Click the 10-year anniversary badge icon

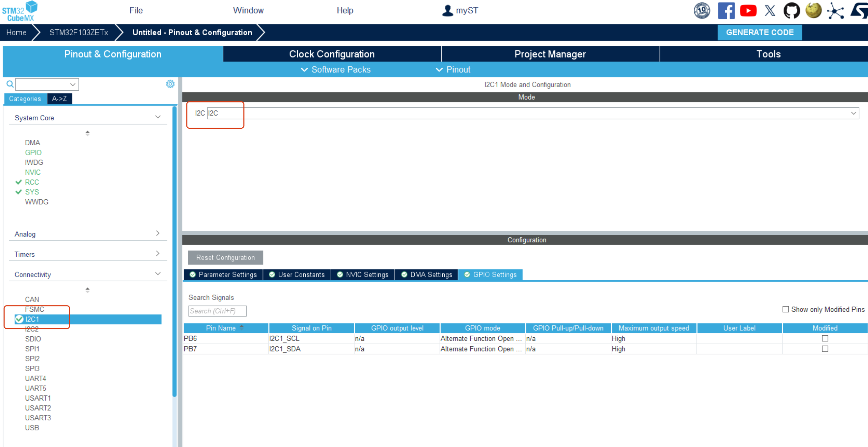702,10
